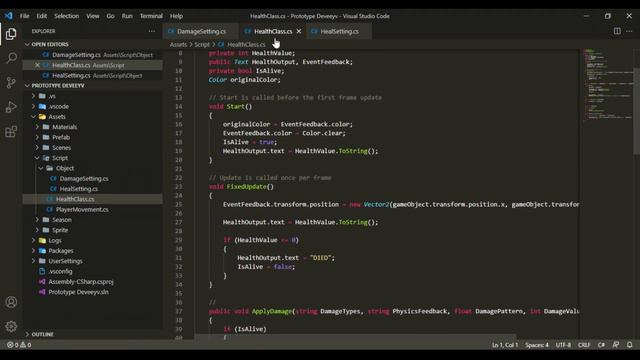Screen dimensions: 640x360
Task: Collapse the Open Editors section
Action: (50, 44)
